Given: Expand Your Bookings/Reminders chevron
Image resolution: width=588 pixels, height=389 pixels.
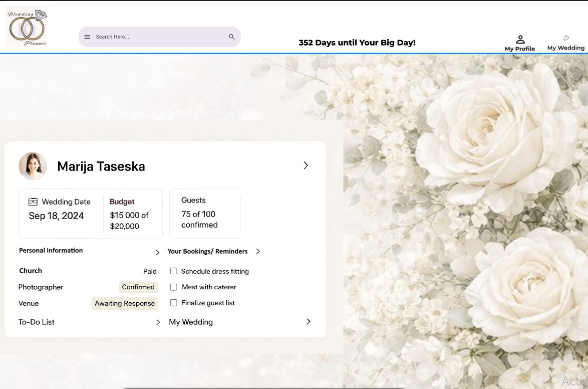Looking at the screenshot, I should click(x=258, y=251).
